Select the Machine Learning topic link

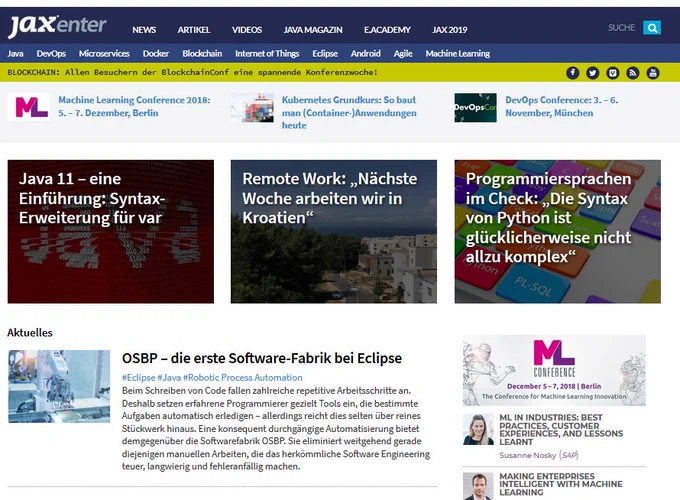pos(458,53)
